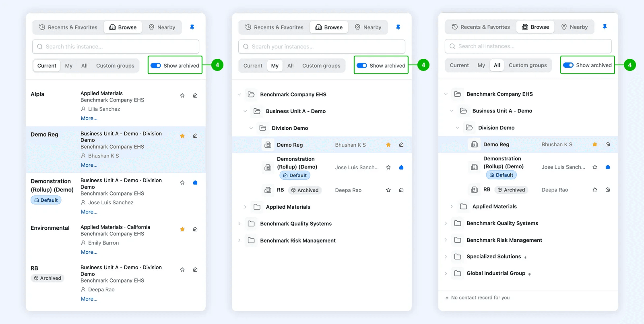
Task: Focus the Search this instance field
Action: click(116, 47)
